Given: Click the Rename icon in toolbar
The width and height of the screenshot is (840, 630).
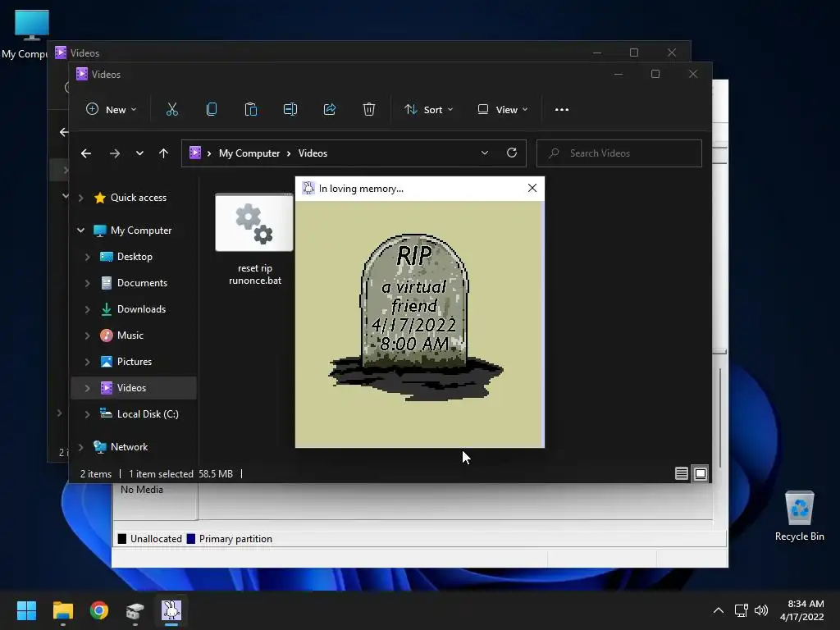Looking at the screenshot, I should (290, 109).
